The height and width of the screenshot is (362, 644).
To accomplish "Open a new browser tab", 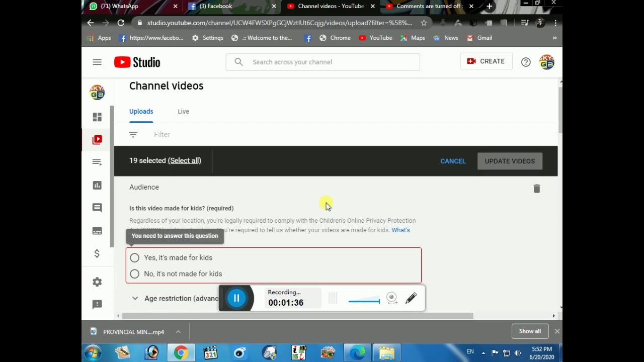I will (x=489, y=6).
